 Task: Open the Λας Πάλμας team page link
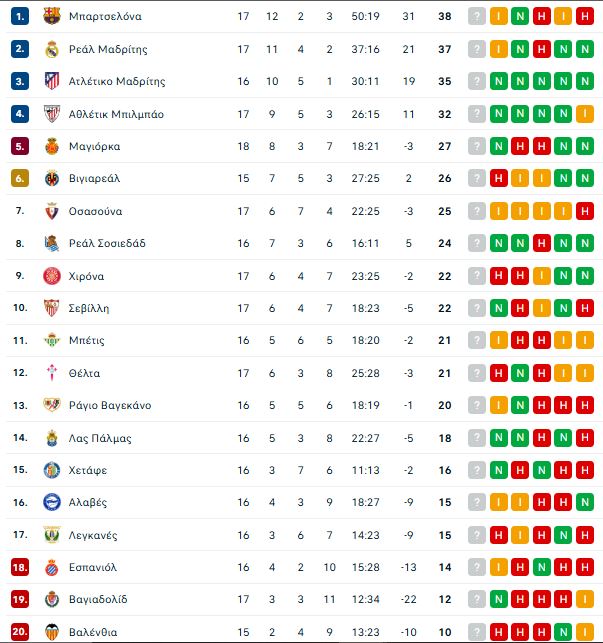click(100, 438)
